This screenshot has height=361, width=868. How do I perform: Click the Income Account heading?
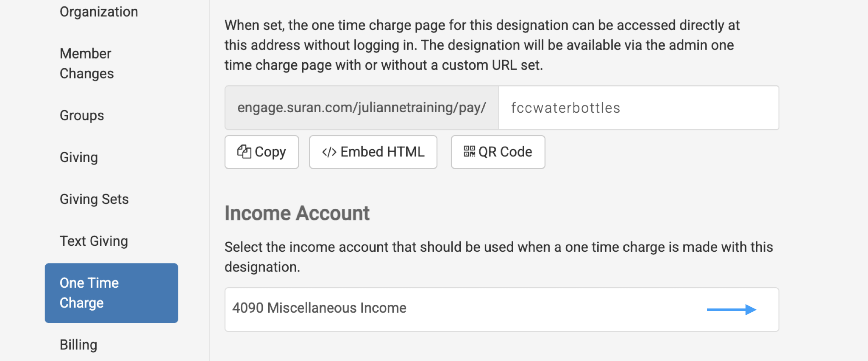point(297,213)
